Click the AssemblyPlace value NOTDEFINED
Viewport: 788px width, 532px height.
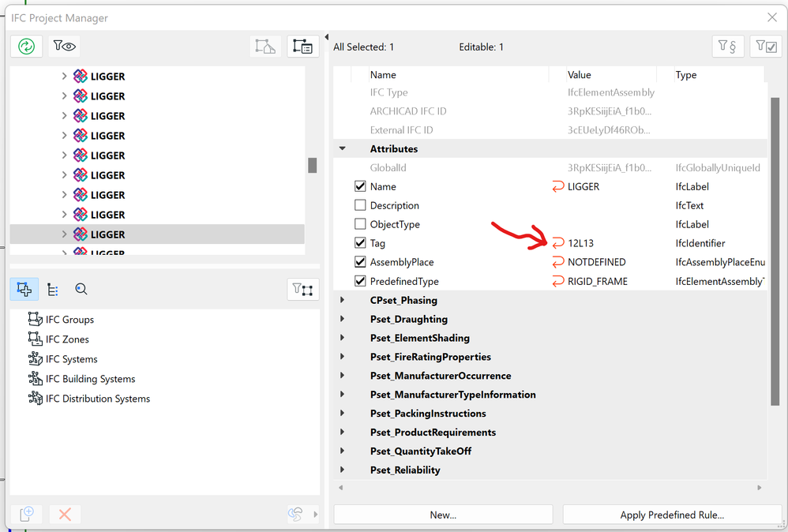[x=597, y=262]
